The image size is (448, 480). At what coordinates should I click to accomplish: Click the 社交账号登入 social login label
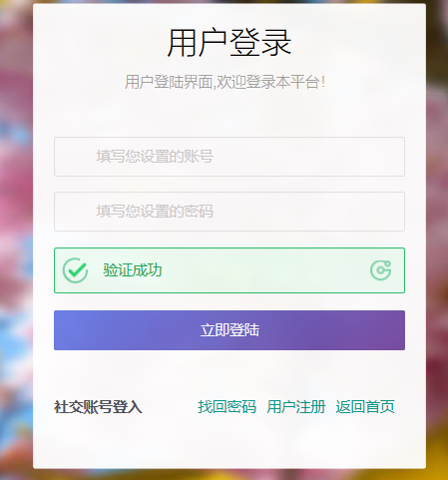coord(98,407)
